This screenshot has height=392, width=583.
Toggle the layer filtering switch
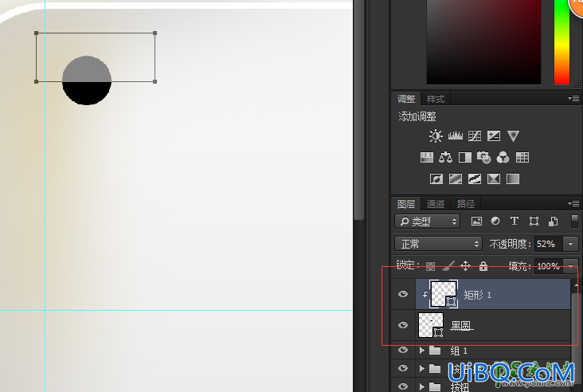[x=574, y=221]
